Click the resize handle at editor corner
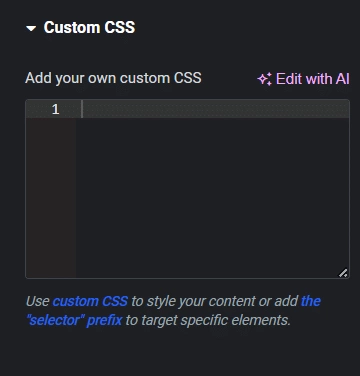The image size is (360, 376). coord(343,273)
